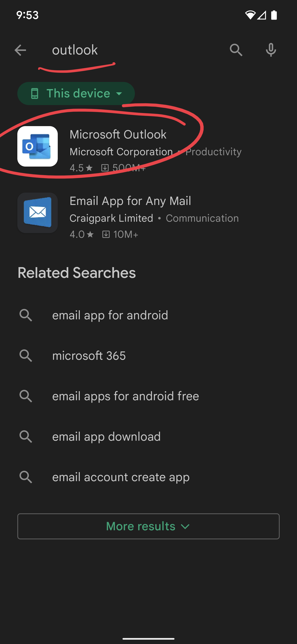This screenshot has width=297, height=644.
Task: Open the Email App for Any Mail icon
Action: pyautogui.click(x=38, y=213)
